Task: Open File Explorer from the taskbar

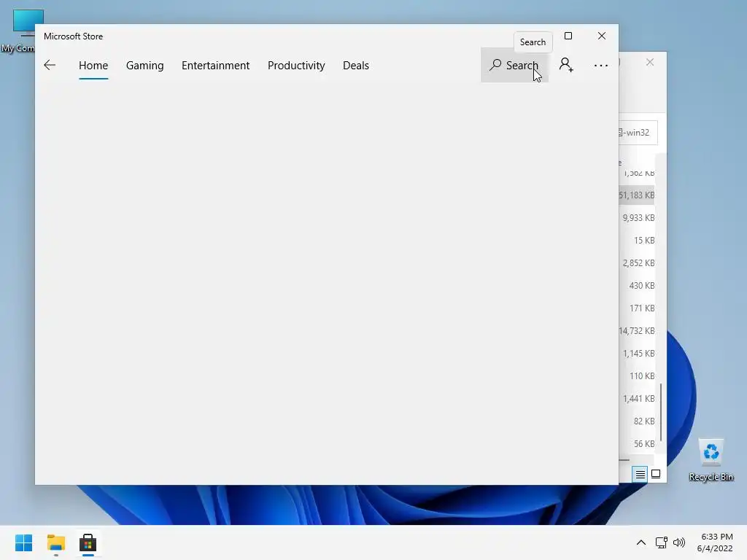Action: pyautogui.click(x=56, y=542)
